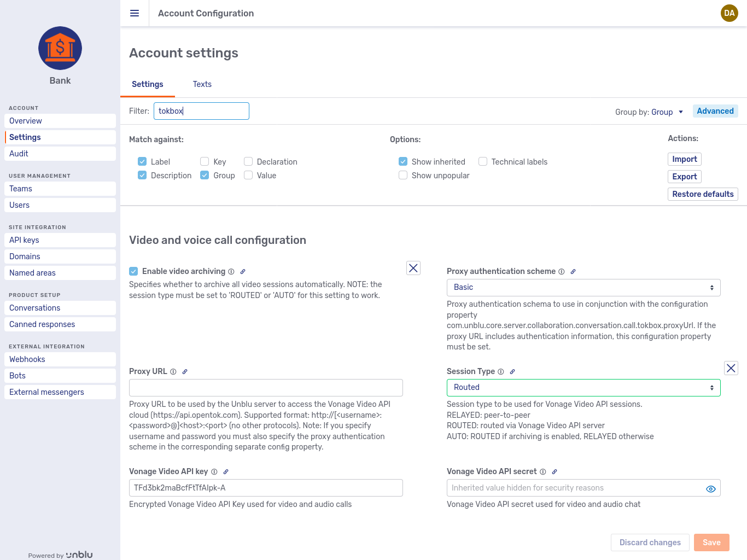Open the hamburger navigation menu
Image resolution: width=747 pixels, height=560 pixels.
tap(135, 13)
